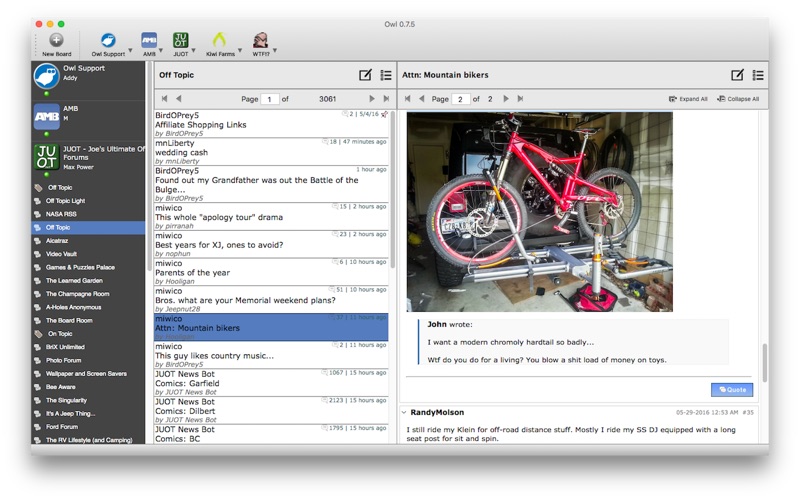Open the Kiwi Farms board icon in toolbar
This screenshot has width=800, height=500.
tap(219, 40)
